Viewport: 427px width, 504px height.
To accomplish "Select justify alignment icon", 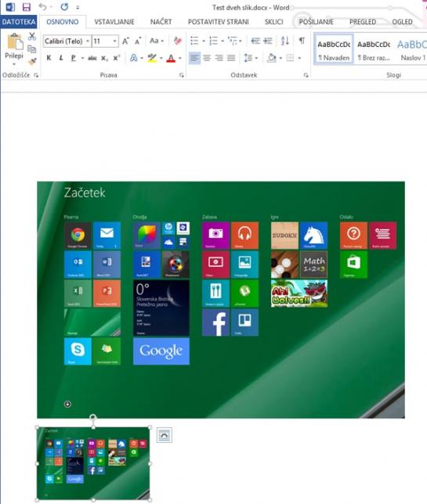I will [231, 58].
